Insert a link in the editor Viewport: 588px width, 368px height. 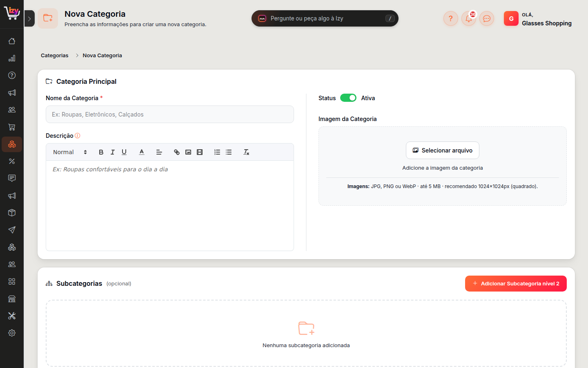click(177, 152)
